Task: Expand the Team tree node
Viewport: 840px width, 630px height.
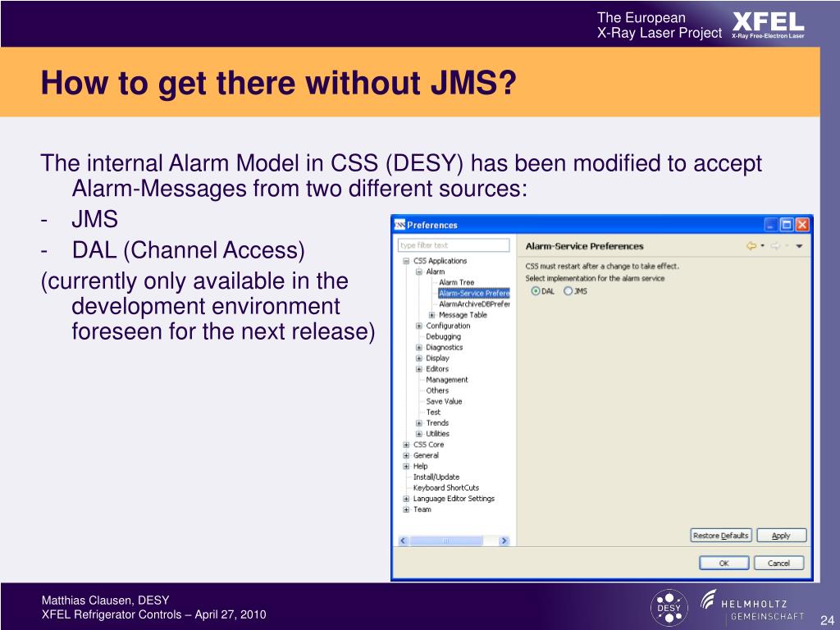Action: coord(406,509)
